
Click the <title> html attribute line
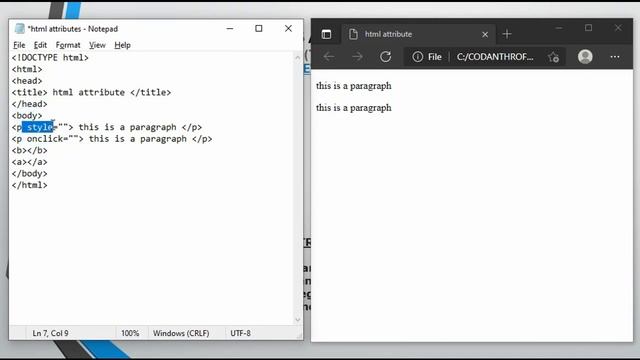tap(91, 92)
